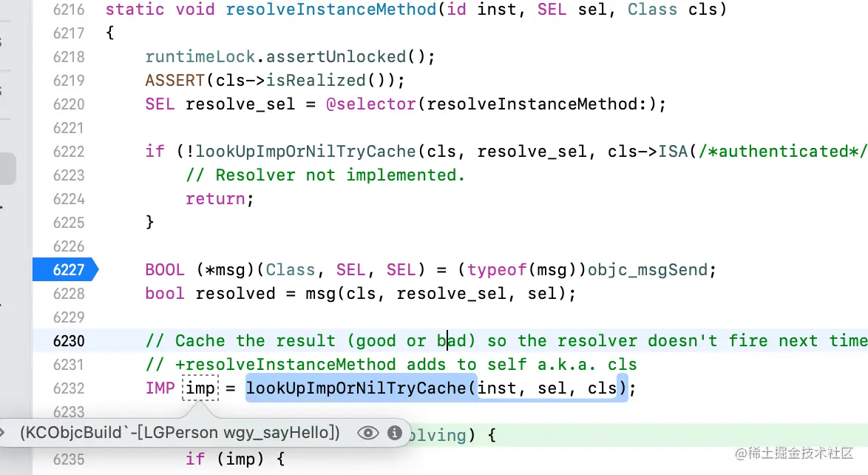
Task: Click line number 6216 in gutter
Action: tap(69, 10)
